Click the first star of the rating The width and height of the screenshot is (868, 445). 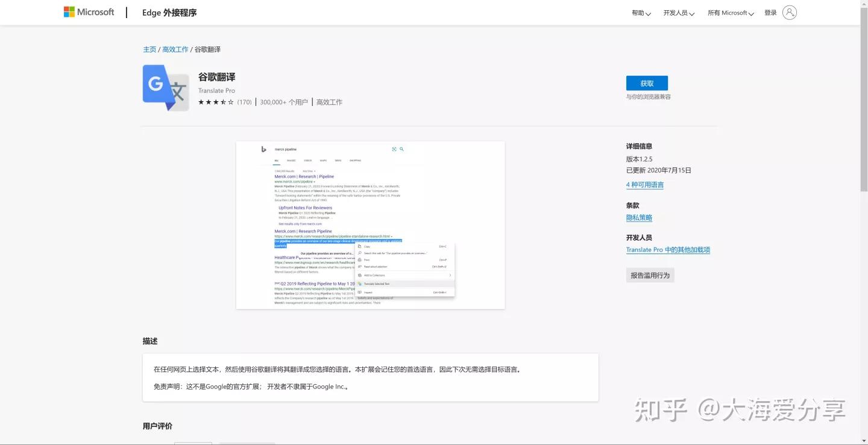[201, 102]
